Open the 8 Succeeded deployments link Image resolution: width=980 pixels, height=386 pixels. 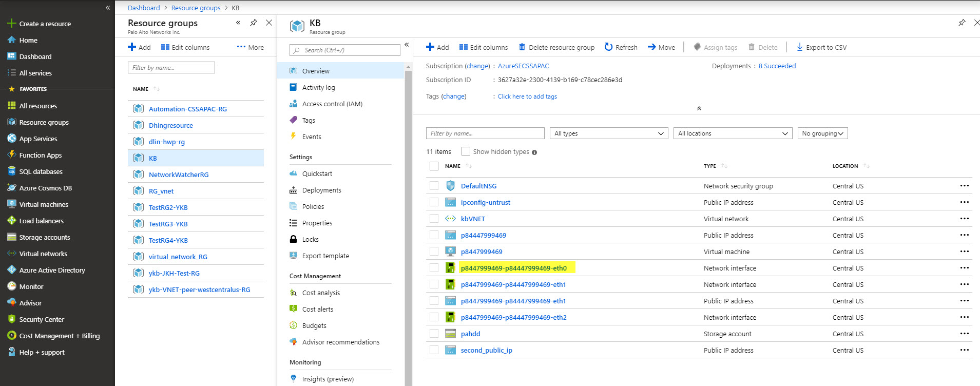pyautogui.click(x=777, y=66)
